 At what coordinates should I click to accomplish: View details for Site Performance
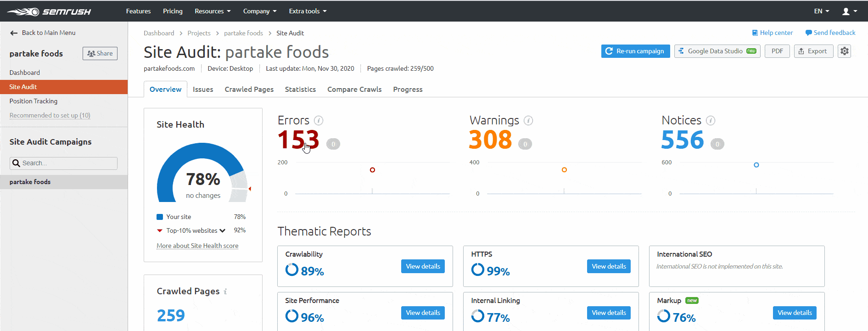coord(423,313)
